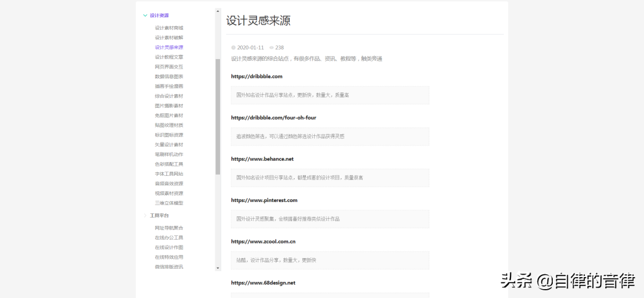The image size is (644, 298).
Task: Open 视频素材资源 in sidebar
Action: click(x=169, y=193)
